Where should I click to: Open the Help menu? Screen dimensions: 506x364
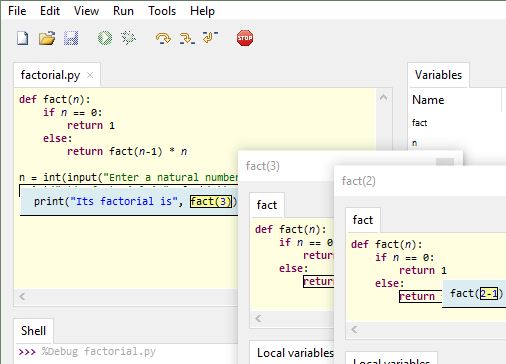pyautogui.click(x=202, y=11)
